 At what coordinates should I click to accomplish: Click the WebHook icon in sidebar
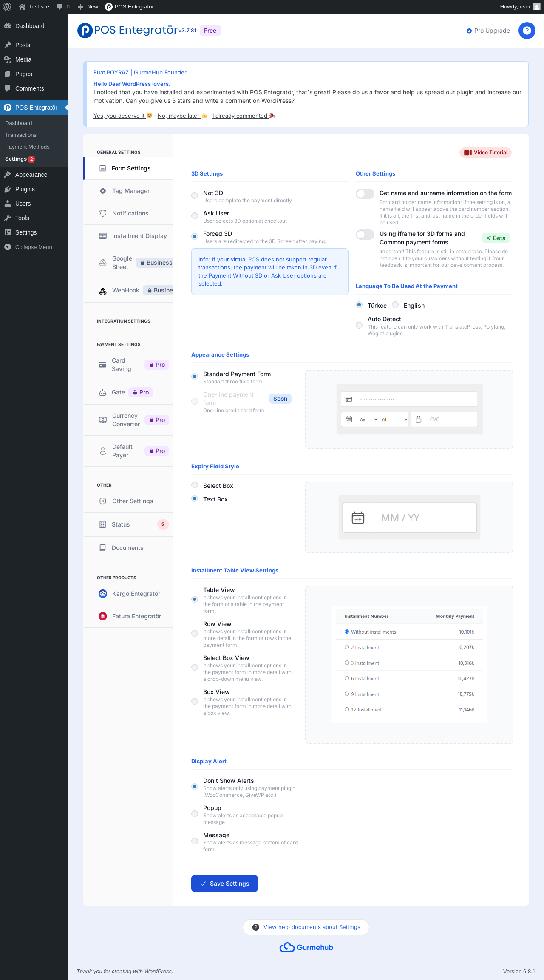[103, 291]
